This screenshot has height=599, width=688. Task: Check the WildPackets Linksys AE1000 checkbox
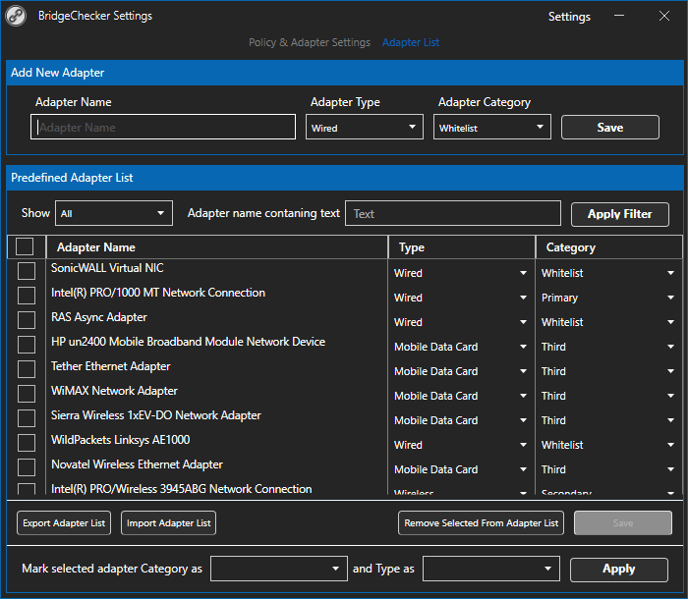coord(26,443)
